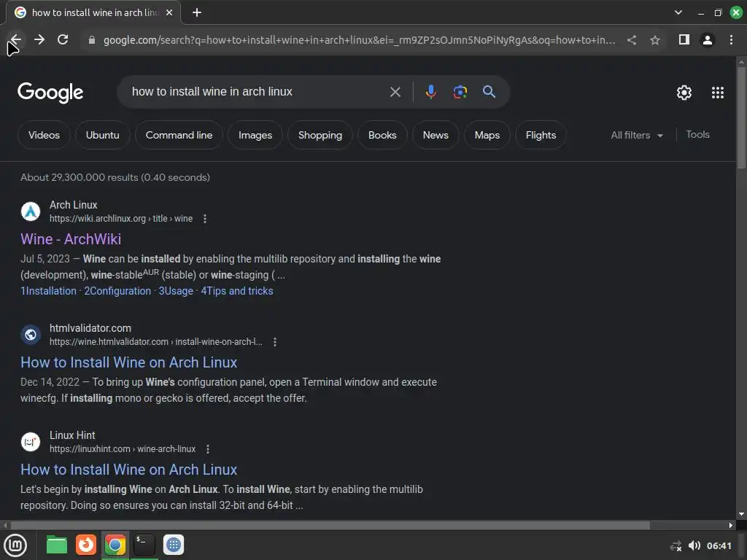The height and width of the screenshot is (560, 747).
Task: Reload the current page
Action: pyautogui.click(x=63, y=40)
